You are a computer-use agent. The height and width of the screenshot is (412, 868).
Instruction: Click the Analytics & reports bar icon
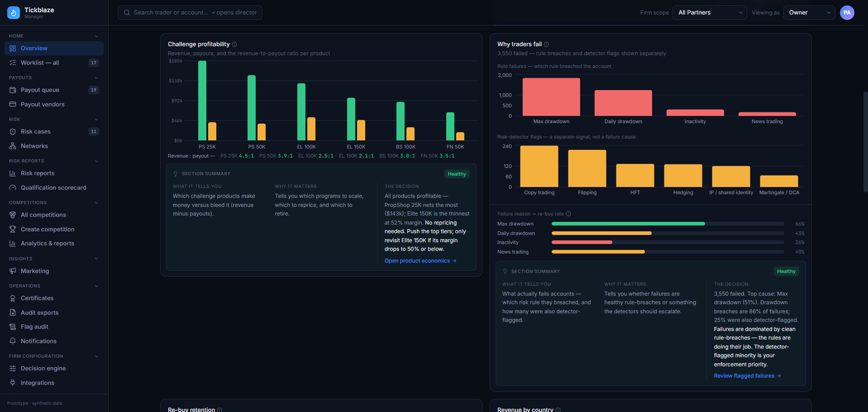pyautogui.click(x=13, y=244)
